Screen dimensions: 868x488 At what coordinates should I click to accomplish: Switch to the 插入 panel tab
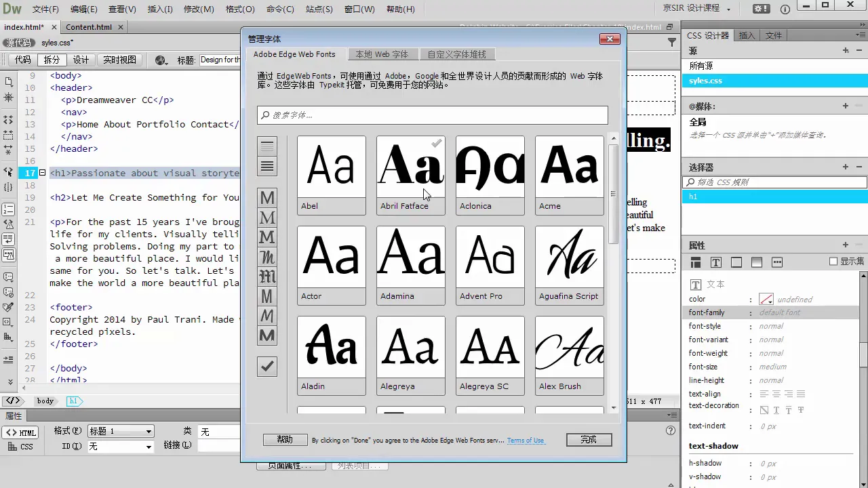pyautogui.click(x=747, y=35)
